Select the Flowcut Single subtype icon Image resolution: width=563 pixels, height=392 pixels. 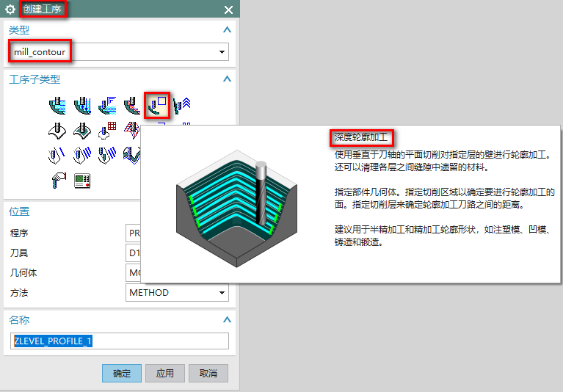(x=58, y=155)
